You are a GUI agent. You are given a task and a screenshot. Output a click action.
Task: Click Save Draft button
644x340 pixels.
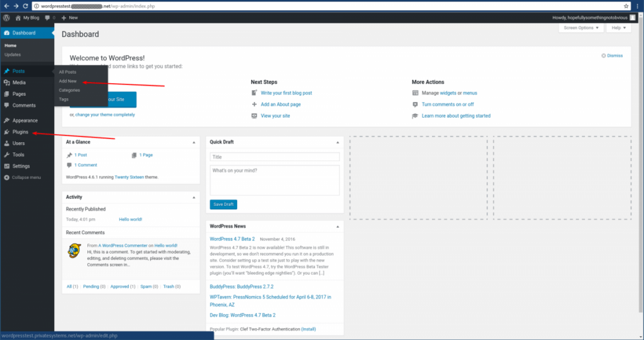pyautogui.click(x=223, y=205)
